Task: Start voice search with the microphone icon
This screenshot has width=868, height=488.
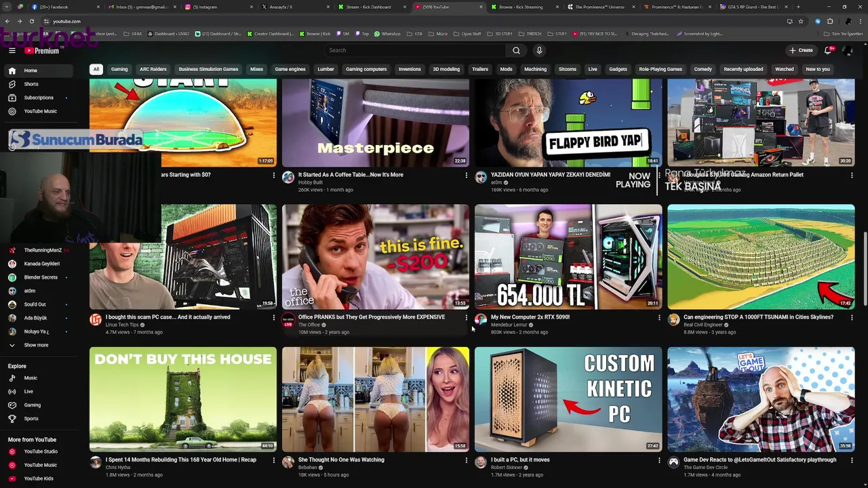Action: point(539,50)
